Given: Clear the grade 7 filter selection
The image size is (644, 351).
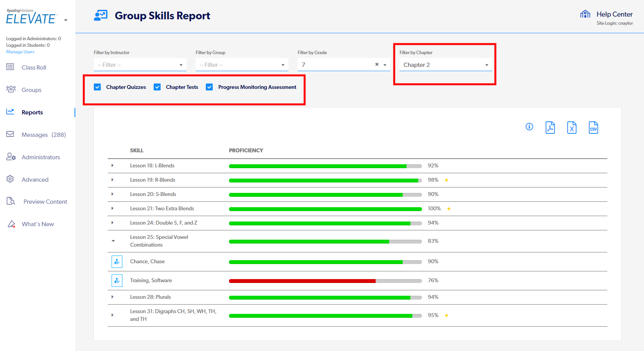Looking at the screenshot, I should coord(377,65).
